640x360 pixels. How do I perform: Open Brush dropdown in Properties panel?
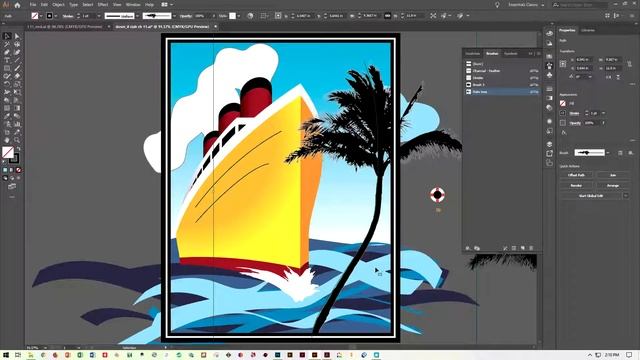[608, 153]
